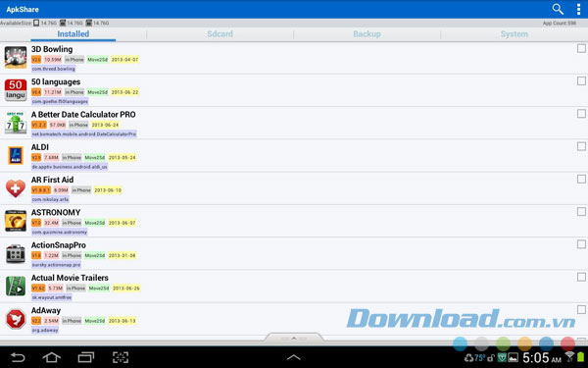588x368 pixels.
Task: Tap the screenshot capture icon in navigation bar
Action: coord(121,357)
